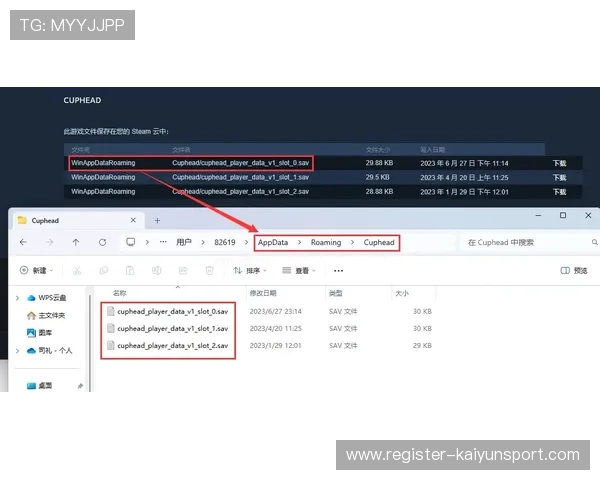Sort by 名称 name column header

(119, 293)
